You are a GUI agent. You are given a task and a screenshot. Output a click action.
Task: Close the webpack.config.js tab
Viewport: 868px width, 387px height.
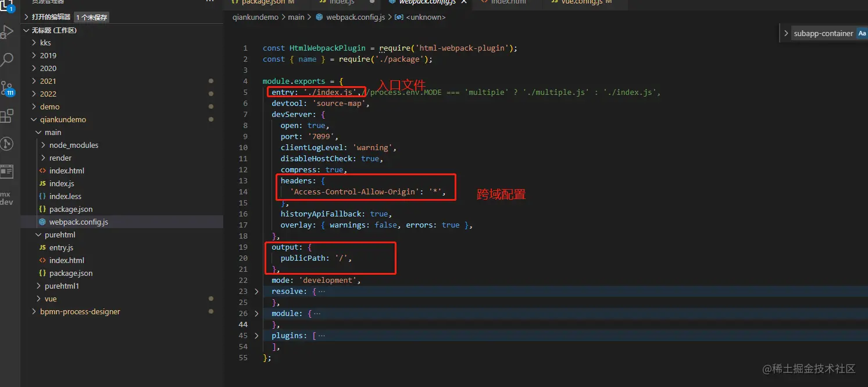click(464, 2)
